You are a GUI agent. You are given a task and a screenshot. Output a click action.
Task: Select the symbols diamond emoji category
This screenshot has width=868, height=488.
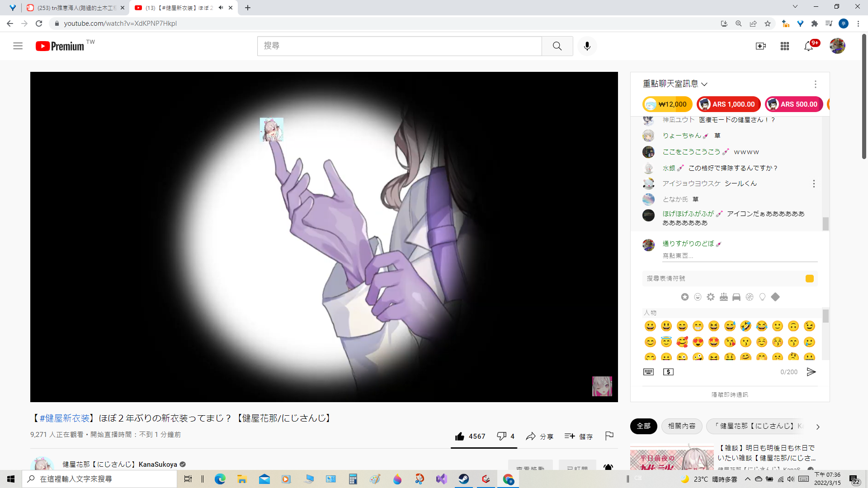tap(775, 297)
